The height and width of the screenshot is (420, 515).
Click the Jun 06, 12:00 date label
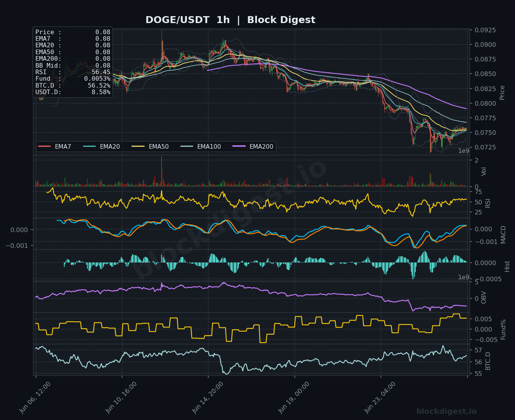click(35, 398)
